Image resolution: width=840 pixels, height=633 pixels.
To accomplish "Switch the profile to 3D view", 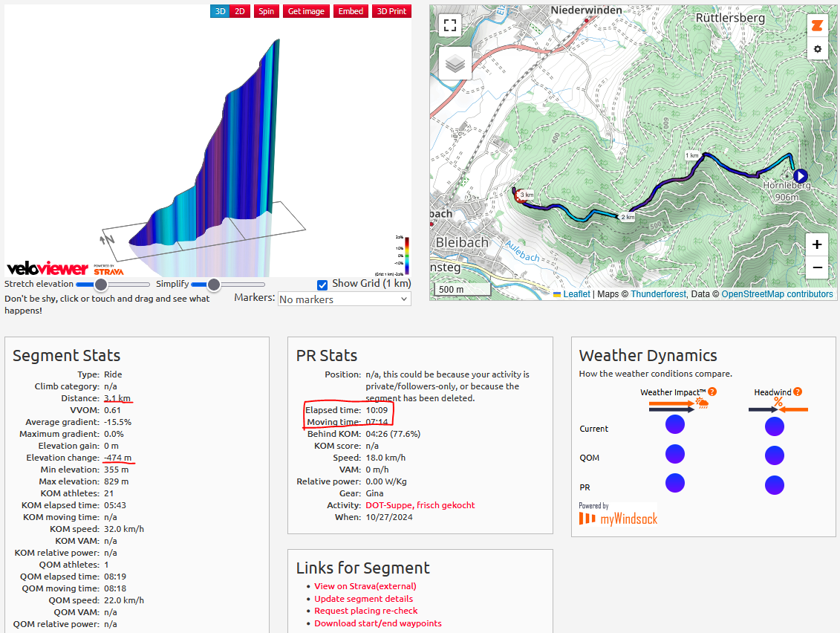I will [220, 11].
